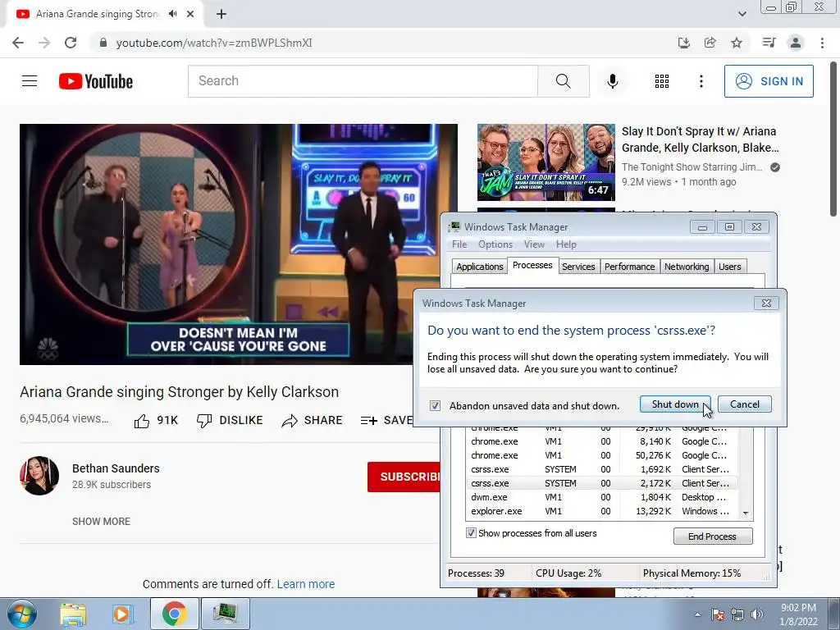Screen dimensions: 840x630
Task: Select csrss.exe row with 1,692 K
Action: pos(601,469)
